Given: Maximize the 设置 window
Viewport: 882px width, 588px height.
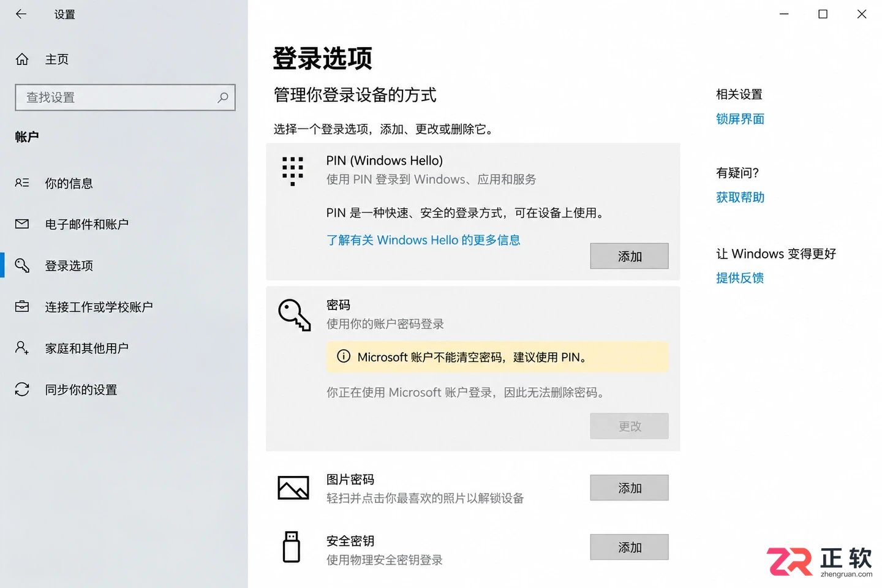Looking at the screenshot, I should (x=823, y=14).
